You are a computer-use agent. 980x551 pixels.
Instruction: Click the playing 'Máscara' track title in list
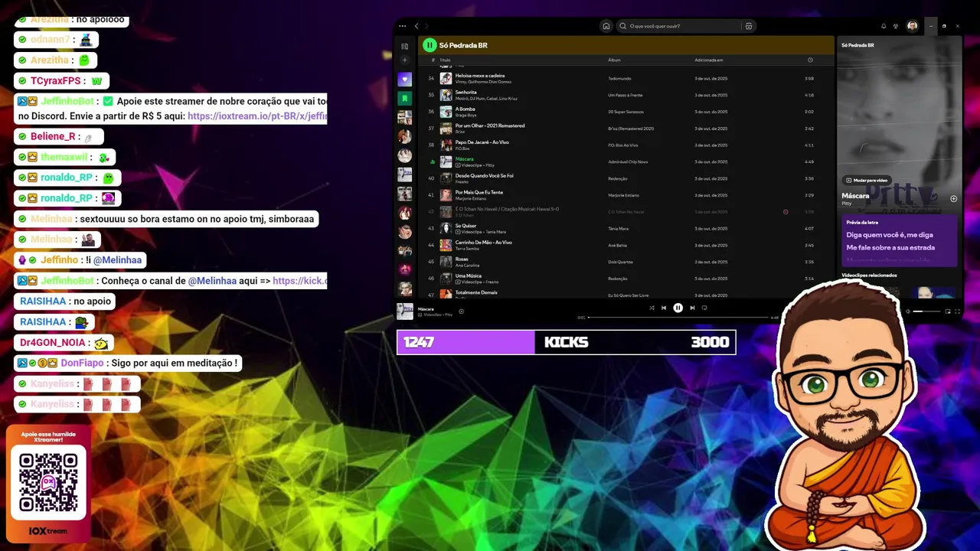coord(465,158)
